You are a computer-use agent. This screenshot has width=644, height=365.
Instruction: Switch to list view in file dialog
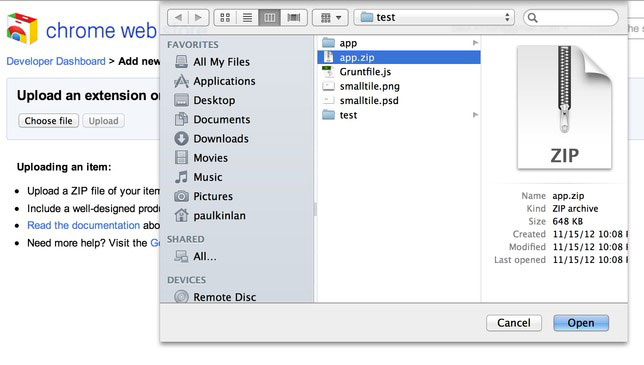pos(247,18)
